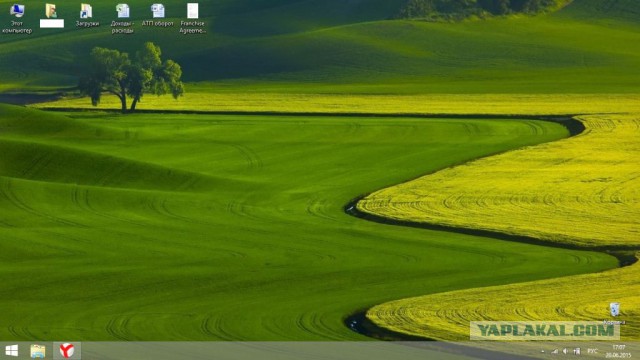Image resolution: width=640 pixels, height=360 pixels.
Task: Launch File Explorer from the taskbar
Action: tap(38, 351)
